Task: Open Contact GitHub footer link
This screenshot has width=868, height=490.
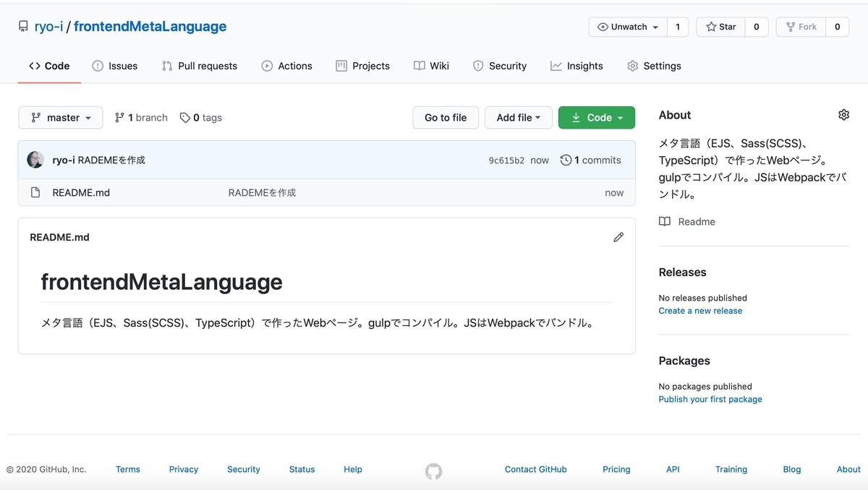Action: click(536, 470)
